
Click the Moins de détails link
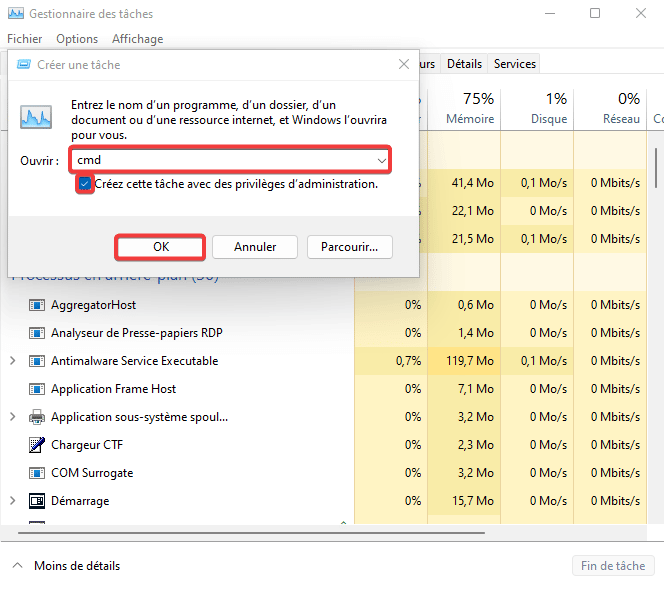tap(77, 566)
